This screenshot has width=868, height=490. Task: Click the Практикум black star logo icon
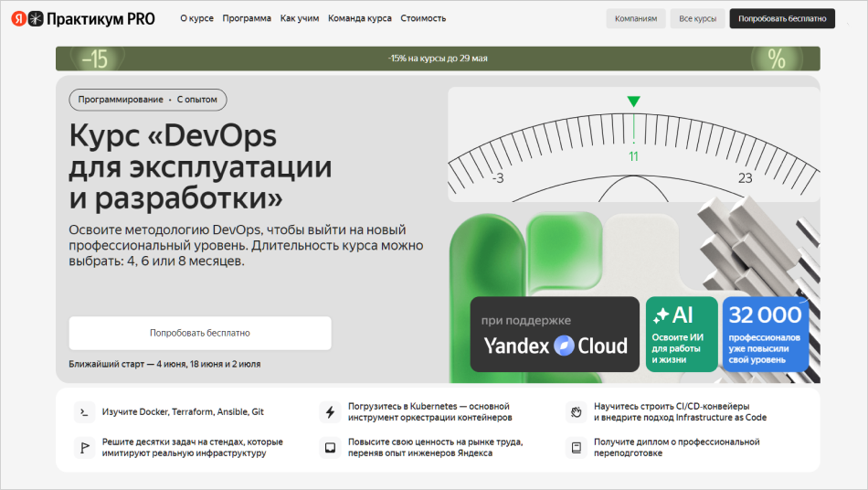[x=36, y=19]
